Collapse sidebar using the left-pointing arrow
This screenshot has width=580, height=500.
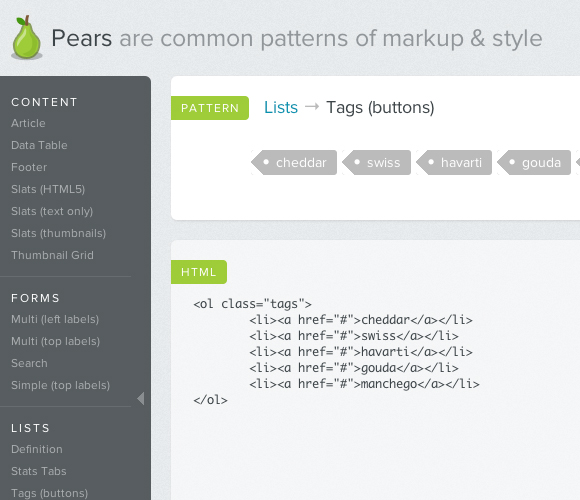(141, 399)
